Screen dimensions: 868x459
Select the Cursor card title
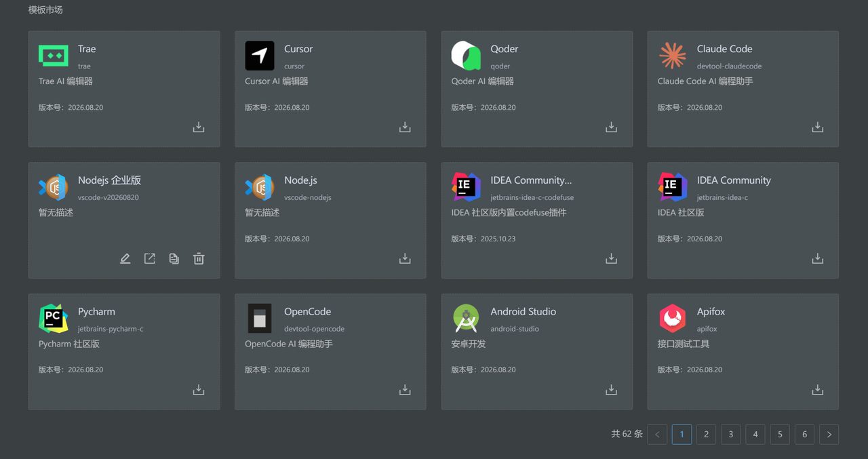[298, 49]
